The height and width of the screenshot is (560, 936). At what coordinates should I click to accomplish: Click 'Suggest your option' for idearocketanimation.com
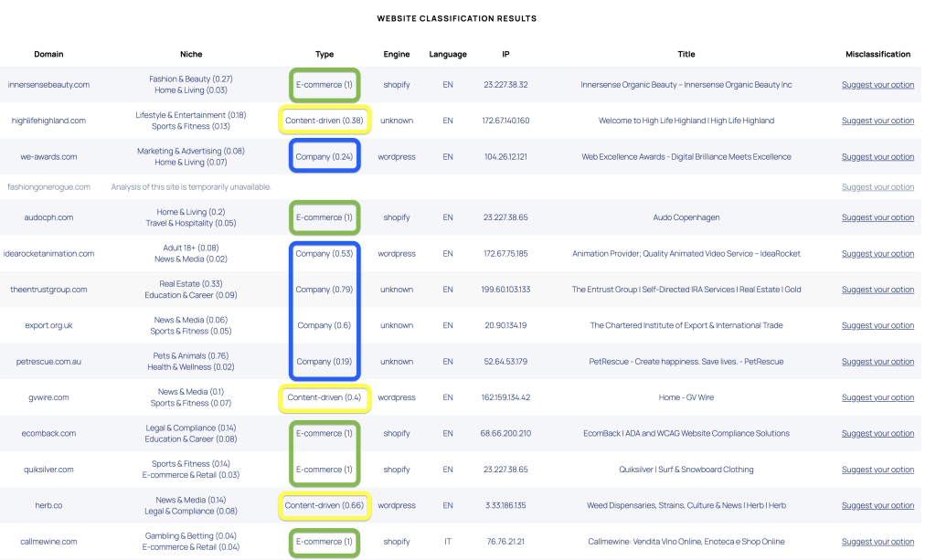[x=877, y=253]
